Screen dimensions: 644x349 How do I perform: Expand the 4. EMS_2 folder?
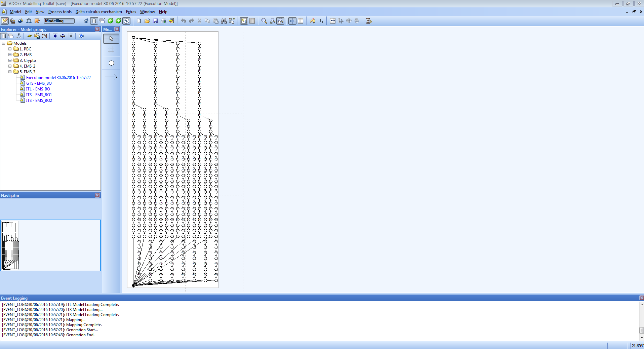(10, 66)
